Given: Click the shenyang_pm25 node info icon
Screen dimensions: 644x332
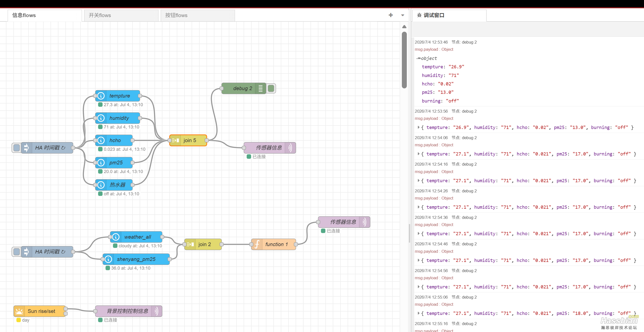Looking at the screenshot, I should tap(108, 259).
